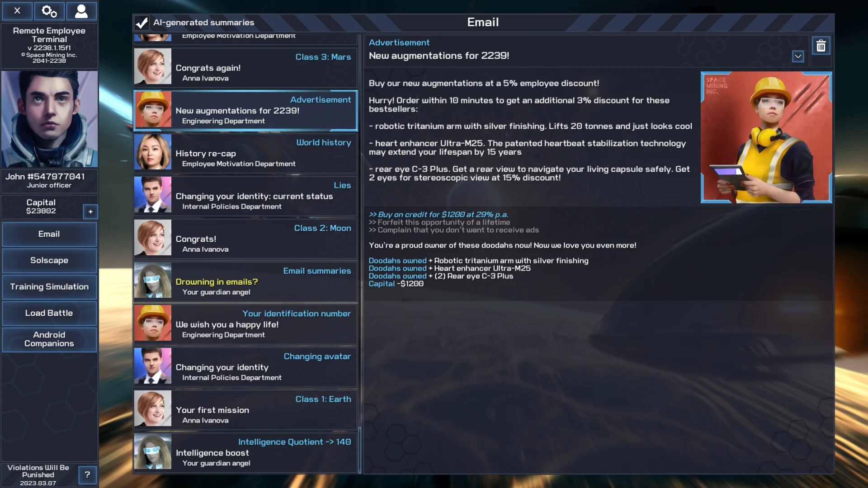Open the Training Simulation menu

(x=49, y=286)
